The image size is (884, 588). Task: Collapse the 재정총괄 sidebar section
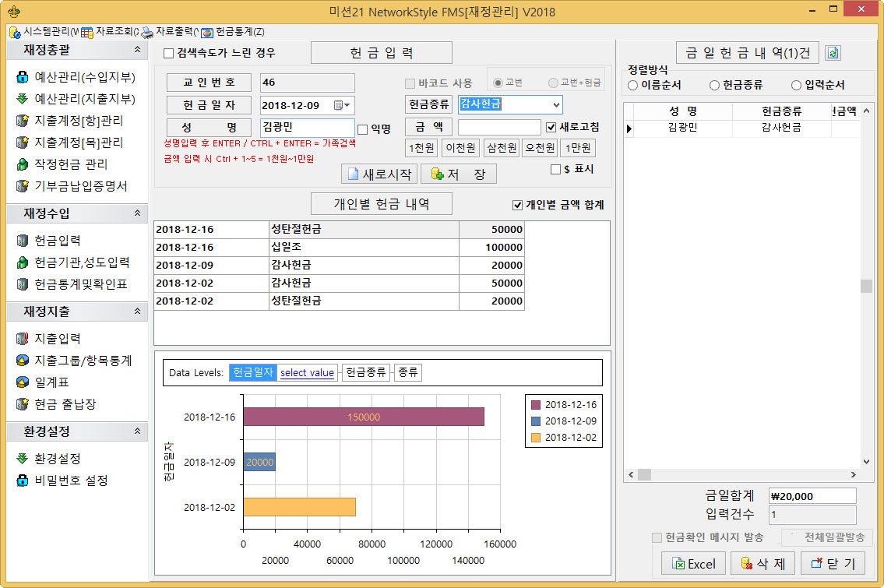click(137, 50)
